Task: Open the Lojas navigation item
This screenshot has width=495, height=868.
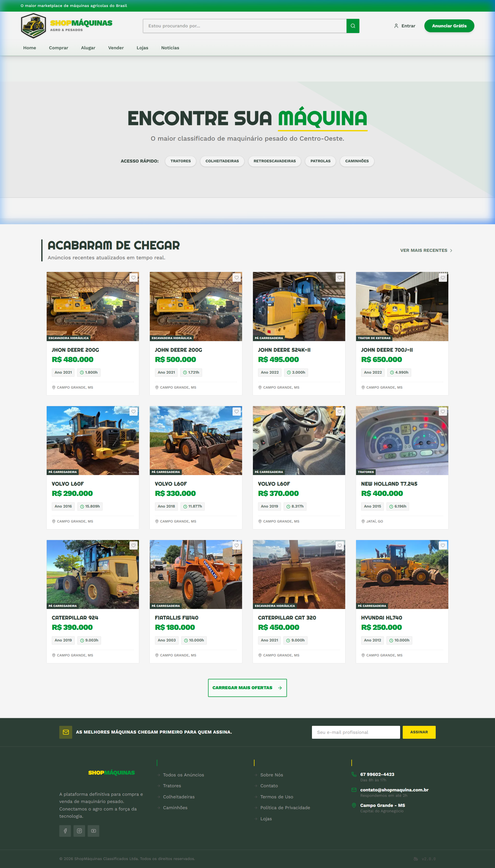Action: click(x=143, y=48)
